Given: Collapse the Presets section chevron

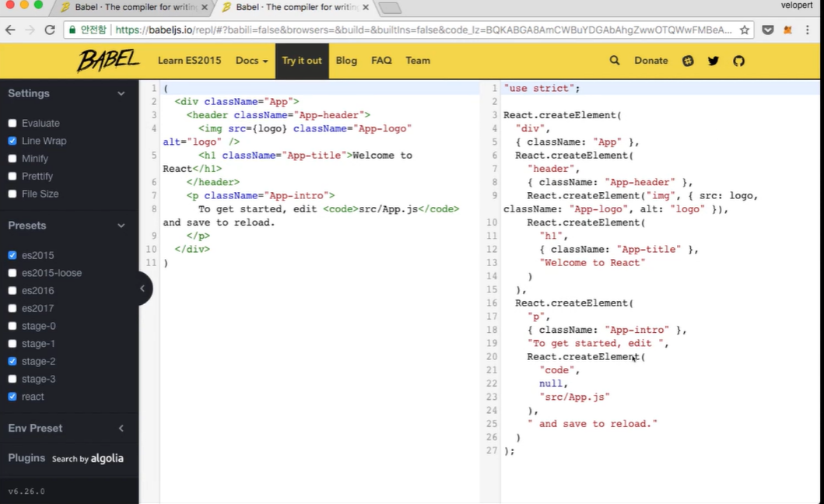Looking at the screenshot, I should click(121, 226).
